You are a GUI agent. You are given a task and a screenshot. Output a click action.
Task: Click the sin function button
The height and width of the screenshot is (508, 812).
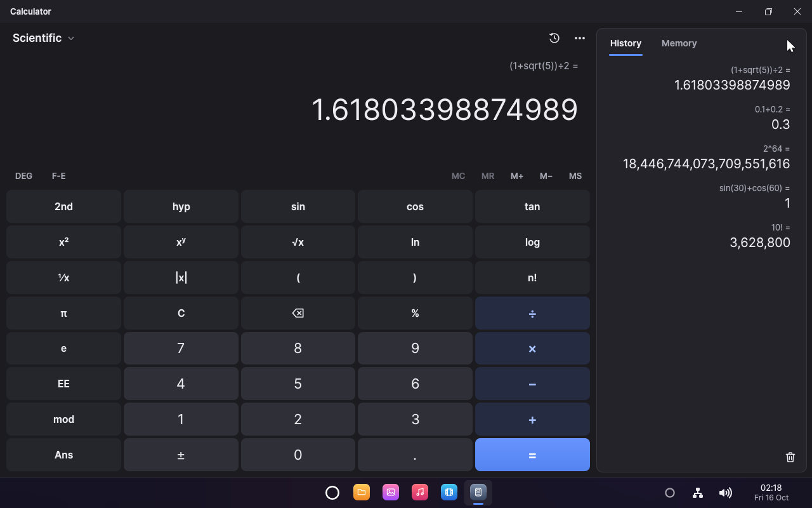[x=298, y=206]
